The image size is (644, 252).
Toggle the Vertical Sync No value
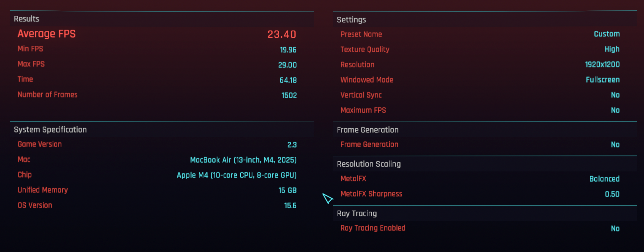[x=615, y=95]
